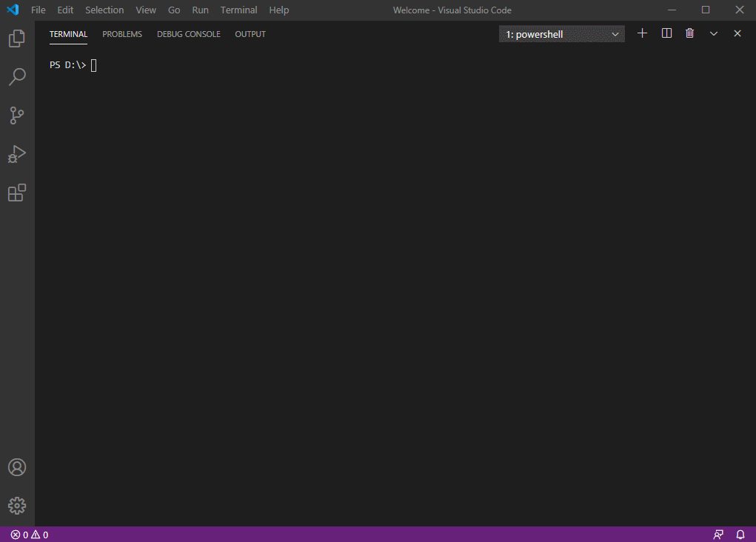Switch to the DEBUG CONSOLE tab
756x542 pixels.
pos(189,34)
